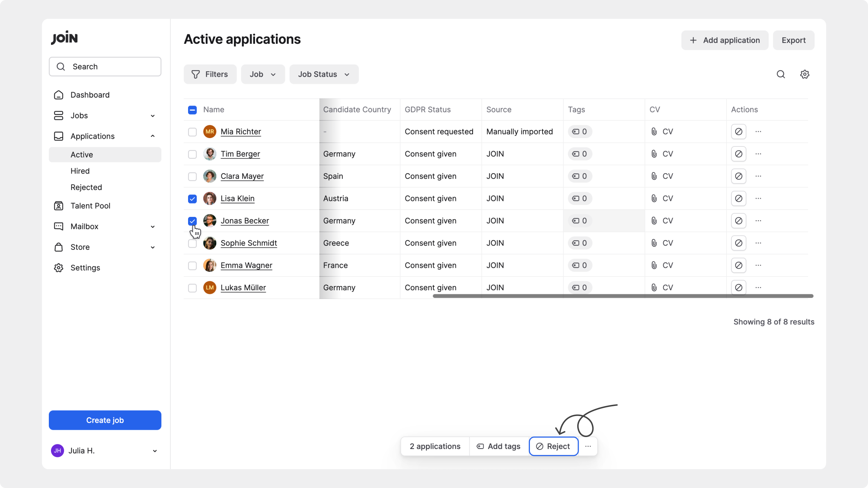Image resolution: width=868 pixels, height=488 pixels.
Task: Click tags count badge for Sophie Schmidt
Action: point(579,243)
